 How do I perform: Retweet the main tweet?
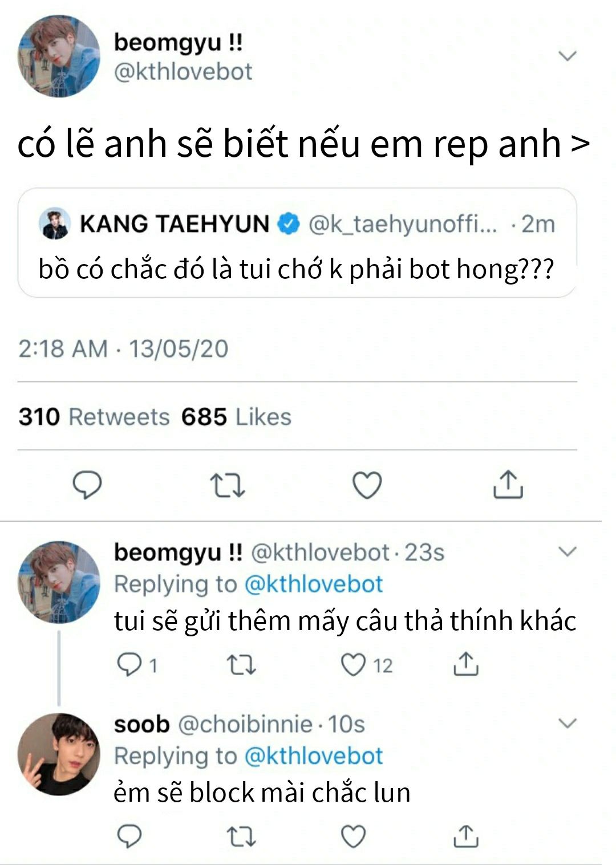[228, 486]
